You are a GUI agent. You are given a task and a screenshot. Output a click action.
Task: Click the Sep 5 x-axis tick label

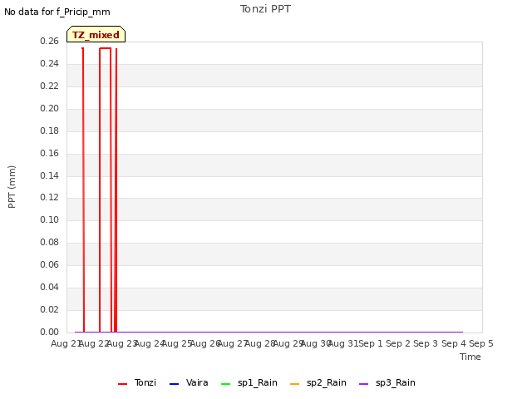coord(481,343)
